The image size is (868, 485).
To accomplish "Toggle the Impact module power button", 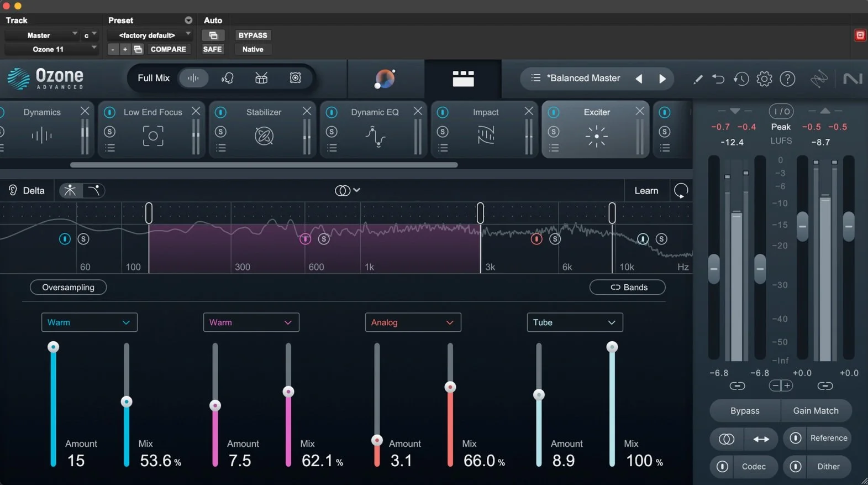I will click(442, 112).
